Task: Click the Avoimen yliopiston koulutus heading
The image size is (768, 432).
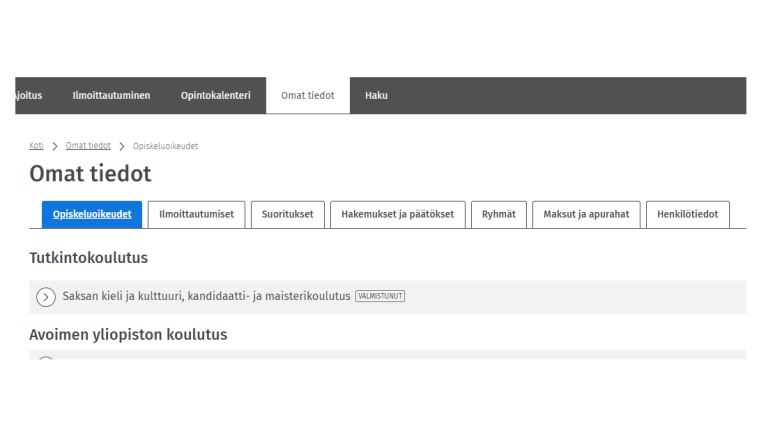Action: [x=128, y=335]
